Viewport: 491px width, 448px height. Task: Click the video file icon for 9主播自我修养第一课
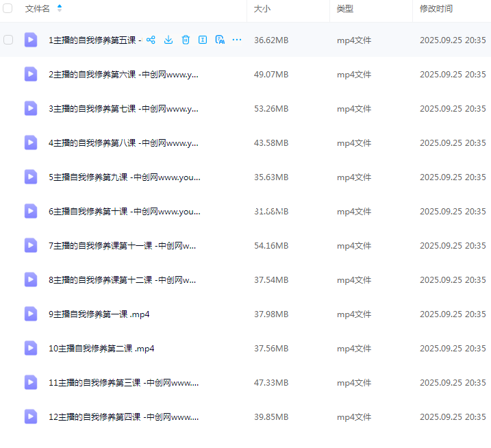coord(31,314)
